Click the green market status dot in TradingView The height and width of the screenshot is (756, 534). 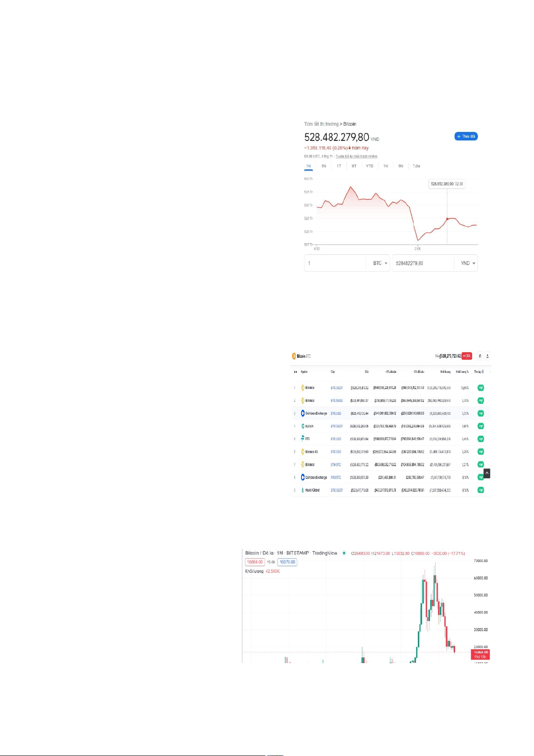tap(344, 553)
